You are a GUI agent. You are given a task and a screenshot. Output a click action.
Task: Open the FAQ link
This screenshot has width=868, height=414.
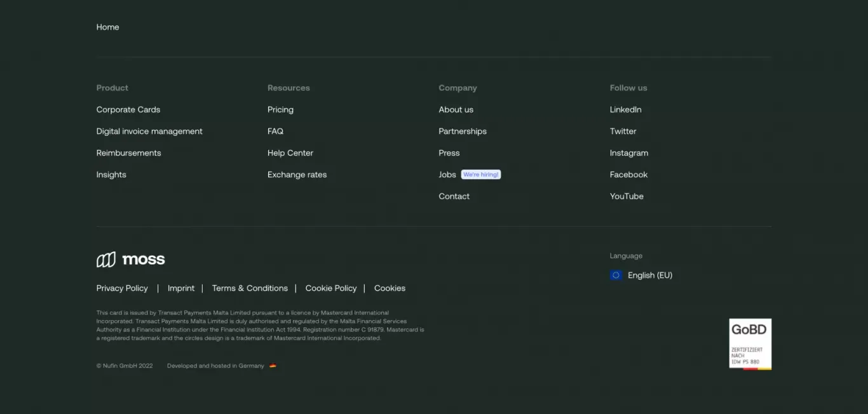(x=275, y=131)
